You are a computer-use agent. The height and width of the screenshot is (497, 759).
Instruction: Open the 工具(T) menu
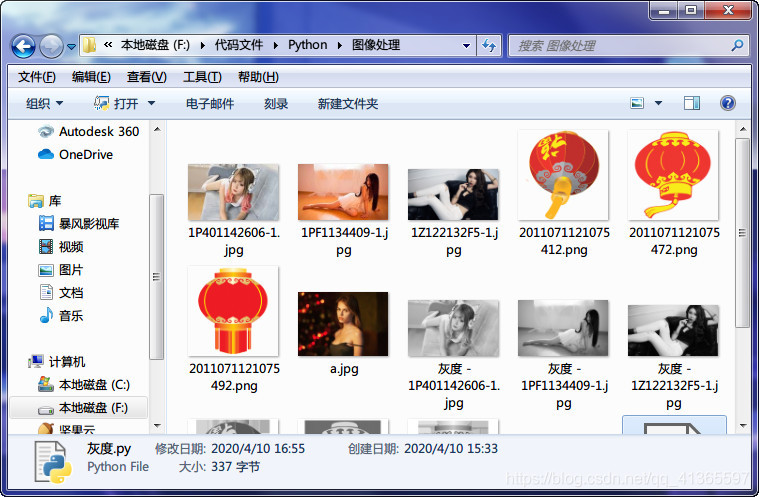pos(202,77)
